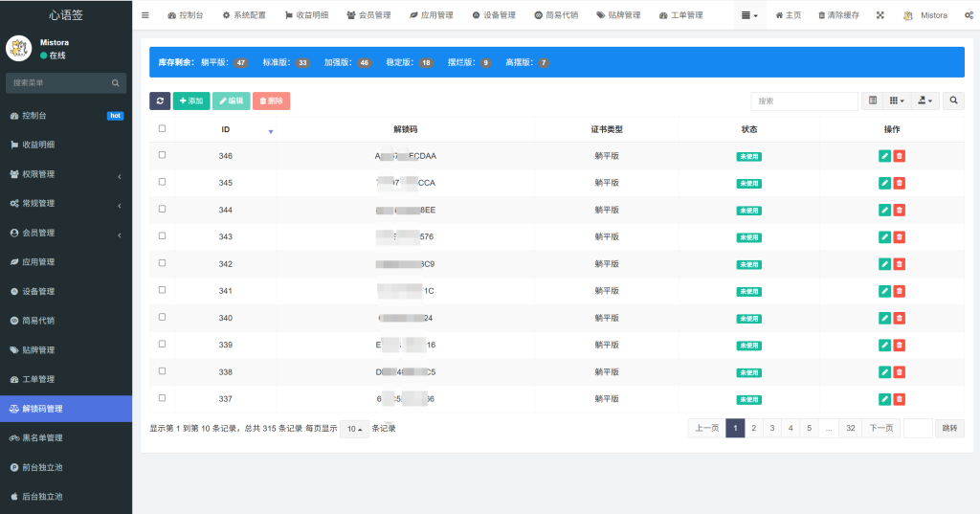Image resolution: width=980 pixels, height=514 pixels.
Task: Expand the 常规管理 sidebar submenu
Action: pos(66,203)
